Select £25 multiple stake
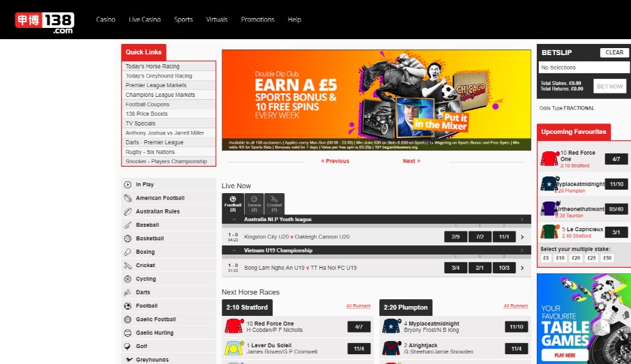 [x=591, y=258]
